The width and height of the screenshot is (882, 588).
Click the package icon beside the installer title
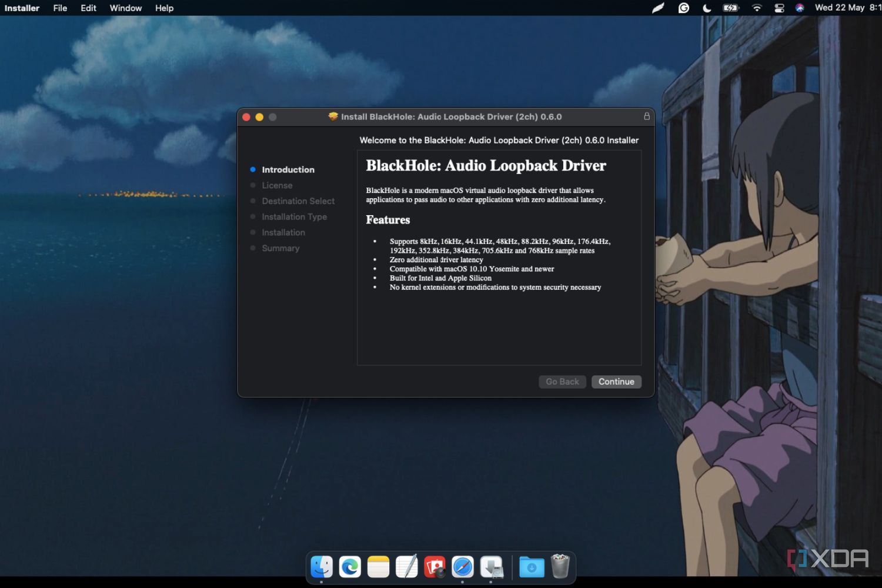point(333,116)
